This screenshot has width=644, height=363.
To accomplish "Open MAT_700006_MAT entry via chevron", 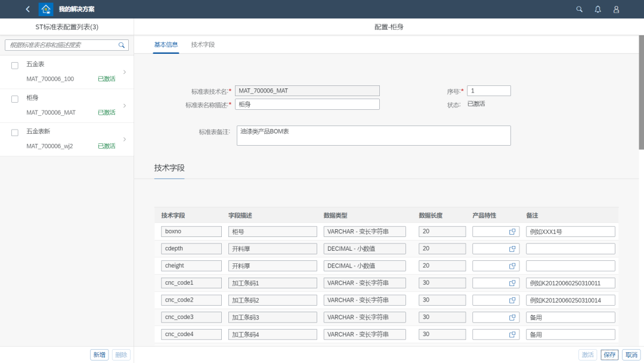I will tap(124, 106).
